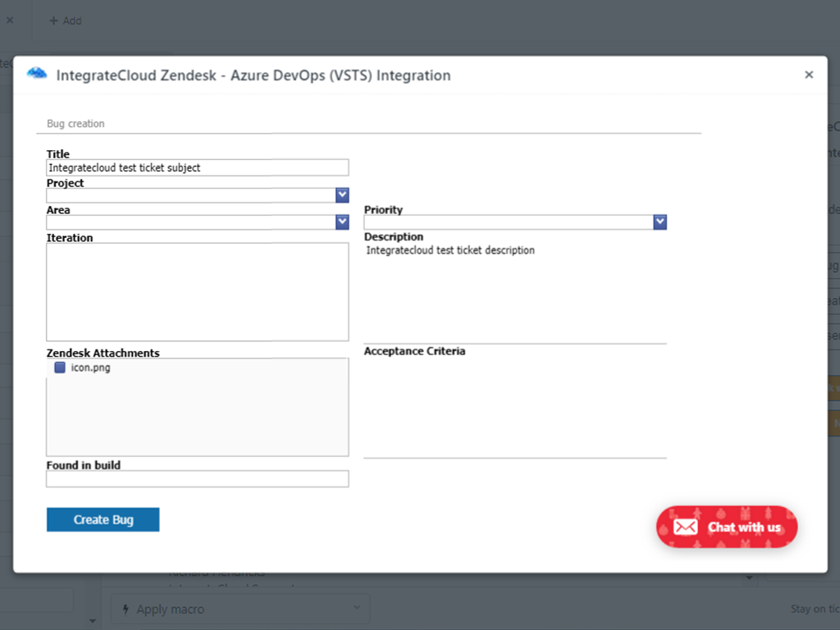Viewport: 840px width, 630px height.
Task: Open the Chat with us widget
Action: tap(727, 527)
